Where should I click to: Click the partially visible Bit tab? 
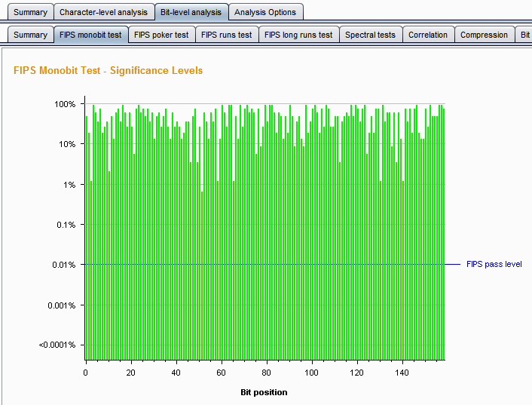pos(524,35)
